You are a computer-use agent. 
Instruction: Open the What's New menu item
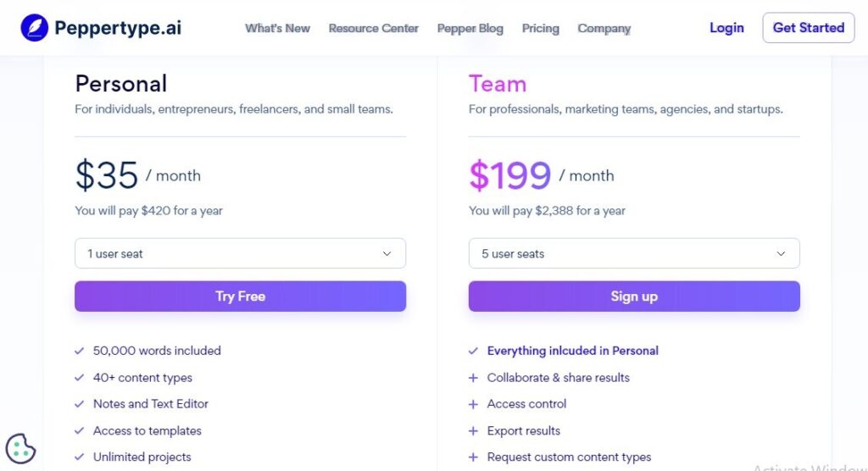click(x=277, y=28)
